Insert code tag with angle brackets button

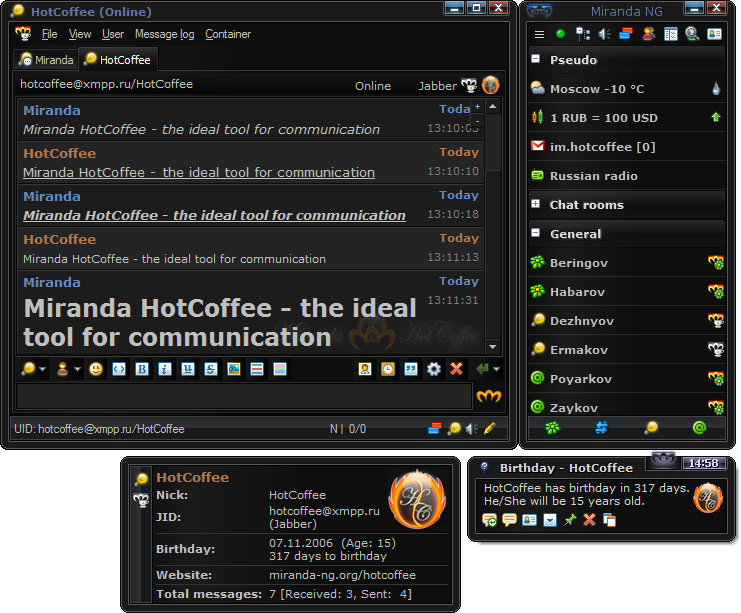(x=119, y=369)
